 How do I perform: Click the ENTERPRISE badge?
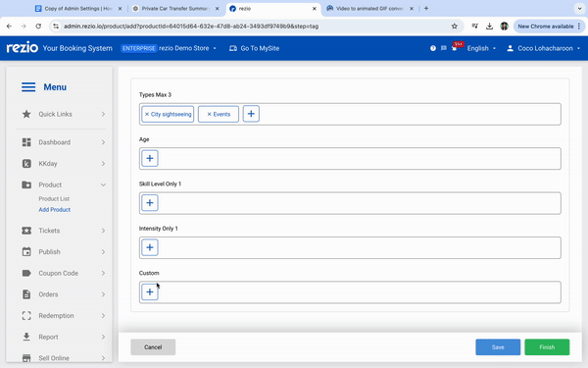[x=138, y=48]
